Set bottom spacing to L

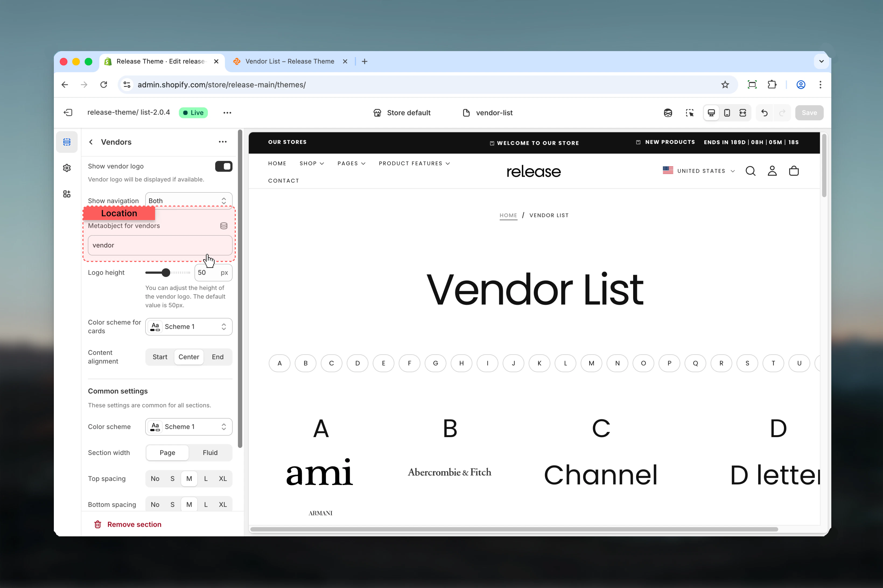coord(206,505)
